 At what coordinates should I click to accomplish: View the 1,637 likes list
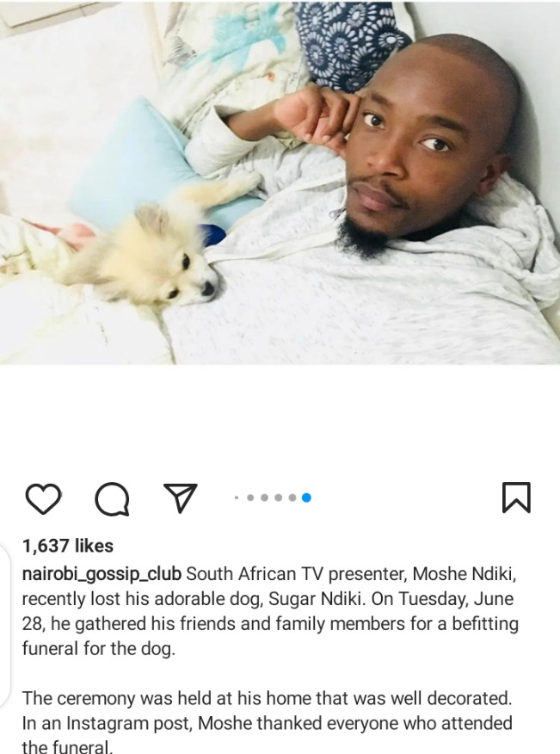(68, 546)
